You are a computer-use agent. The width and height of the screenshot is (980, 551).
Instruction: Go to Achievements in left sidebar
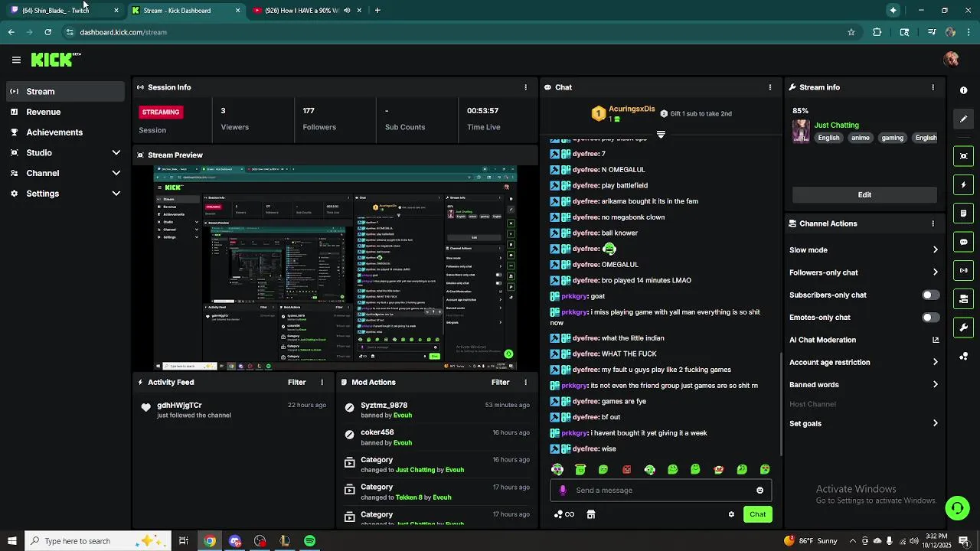65,132
